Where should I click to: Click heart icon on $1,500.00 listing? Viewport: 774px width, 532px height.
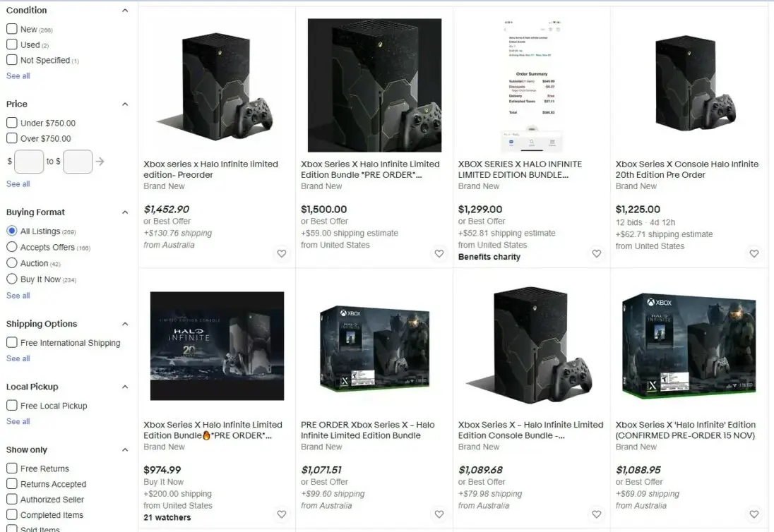pos(439,253)
